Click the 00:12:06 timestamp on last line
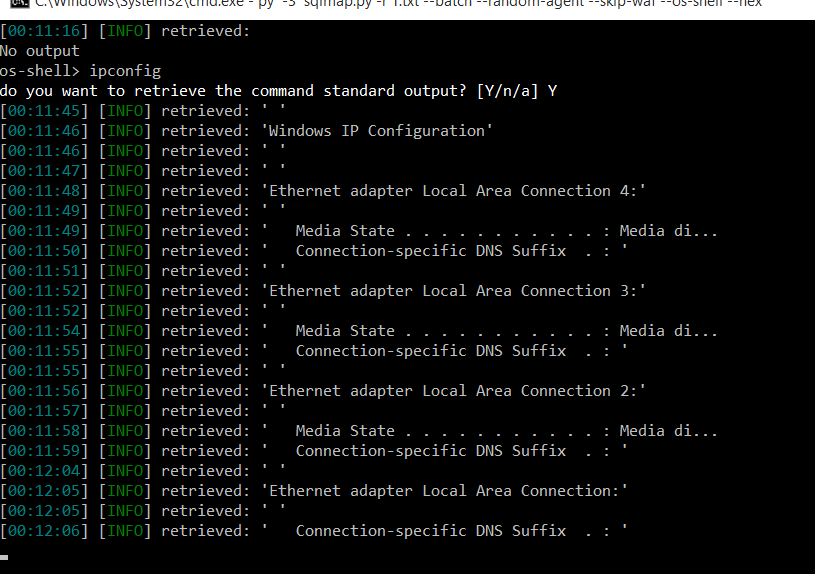The image size is (815, 574). [x=44, y=531]
